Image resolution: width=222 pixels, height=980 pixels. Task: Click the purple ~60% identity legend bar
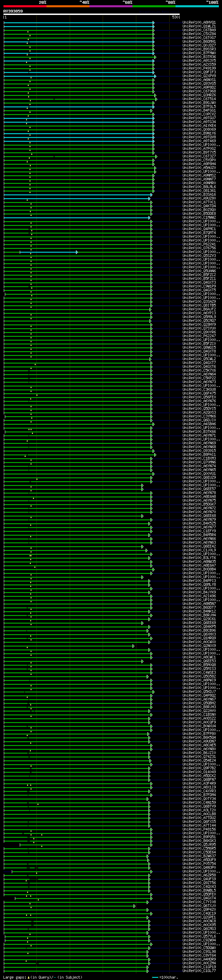click(x=111, y=6)
